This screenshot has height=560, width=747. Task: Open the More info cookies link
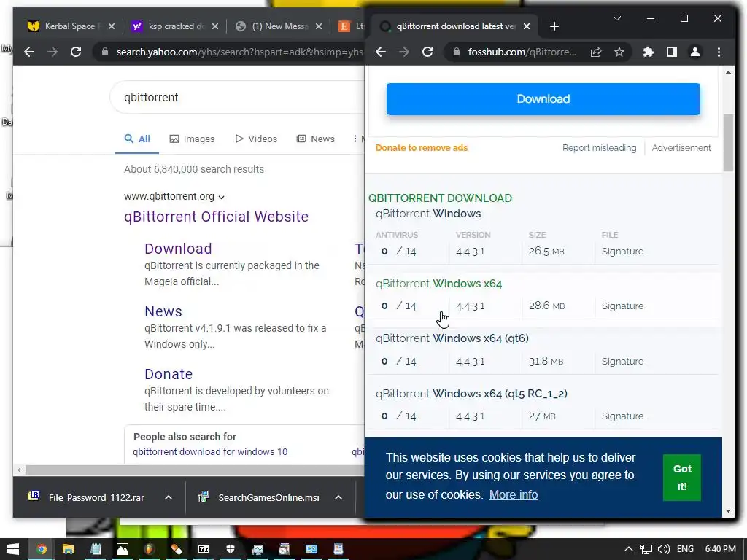[x=513, y=495]
